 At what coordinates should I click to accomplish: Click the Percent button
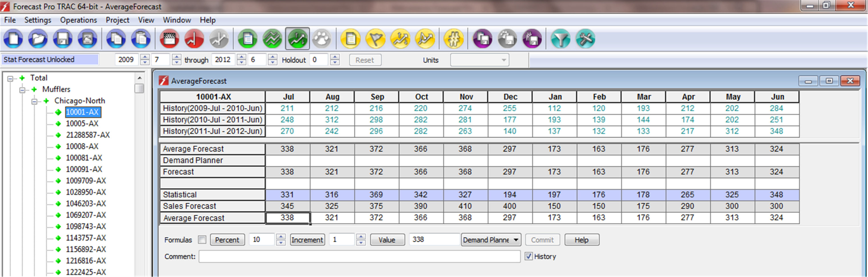coord(227,240)
